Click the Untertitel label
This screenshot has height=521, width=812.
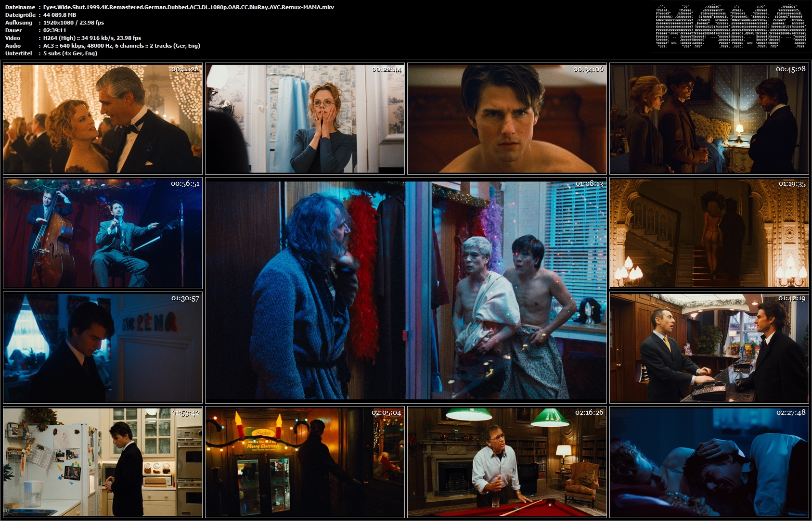(x=19, y=53)
